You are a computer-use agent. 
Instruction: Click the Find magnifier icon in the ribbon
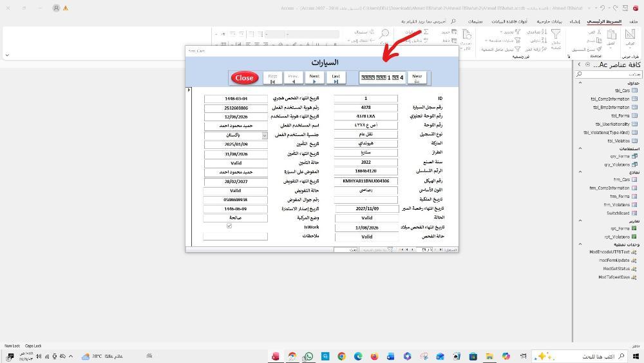[x=384, y=34]
